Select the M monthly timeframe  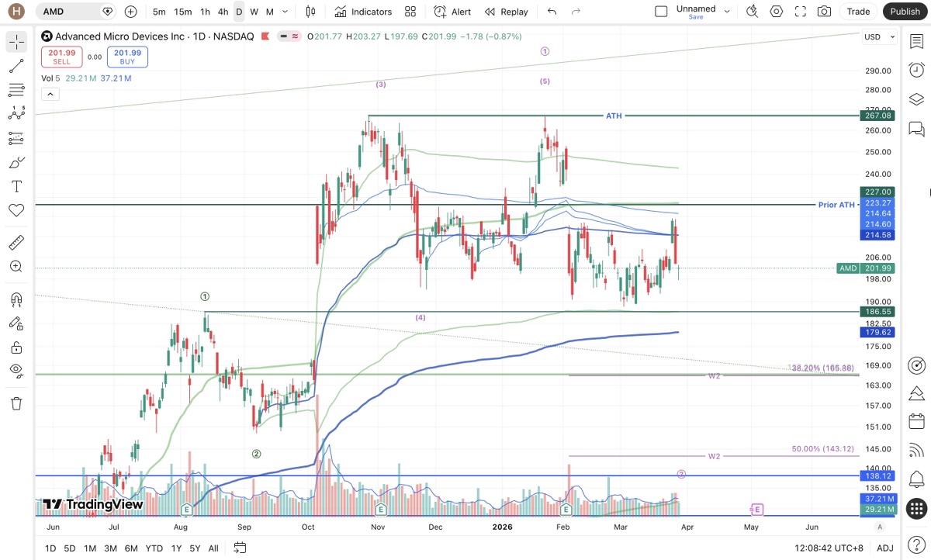(x=269, y=12)
